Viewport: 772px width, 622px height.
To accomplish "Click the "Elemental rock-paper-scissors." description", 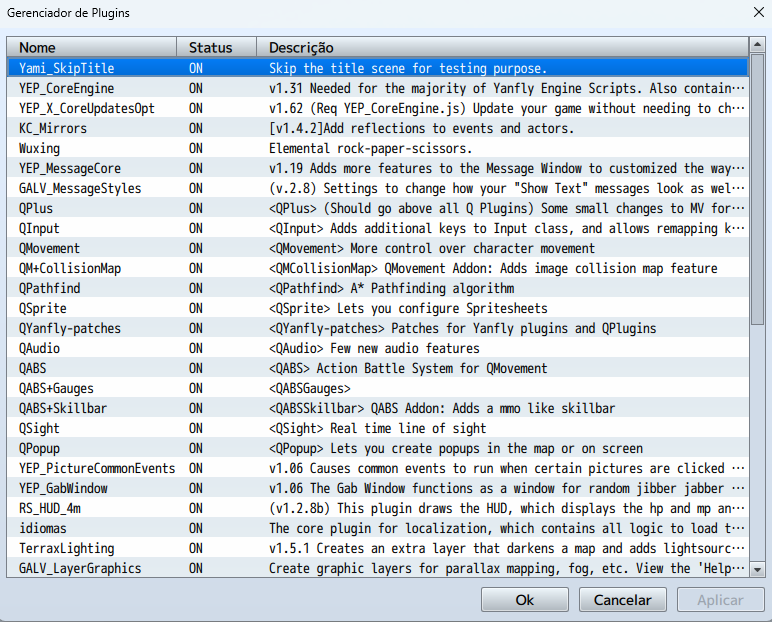I will point(371,149).
